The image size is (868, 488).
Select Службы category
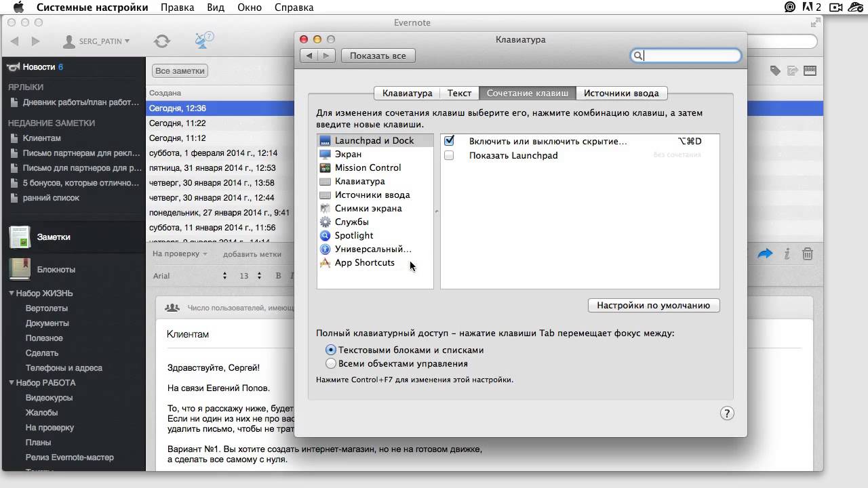tap(375, 222)
